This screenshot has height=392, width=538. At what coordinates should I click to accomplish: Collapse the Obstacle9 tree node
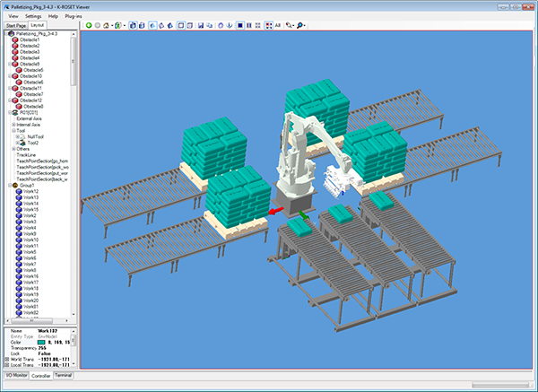pyautogui.click(x=8, y=64)
